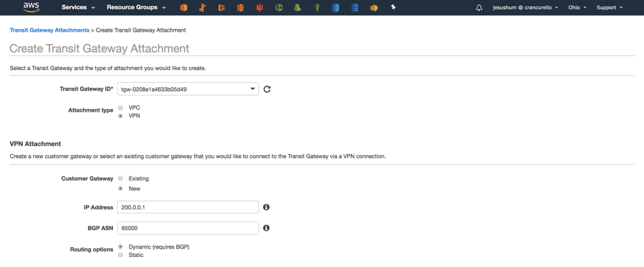This screenshot has width=644, height=267.
Task: Open the blue plain cylinder RDS shortcut
Action: tap(335, 7)
